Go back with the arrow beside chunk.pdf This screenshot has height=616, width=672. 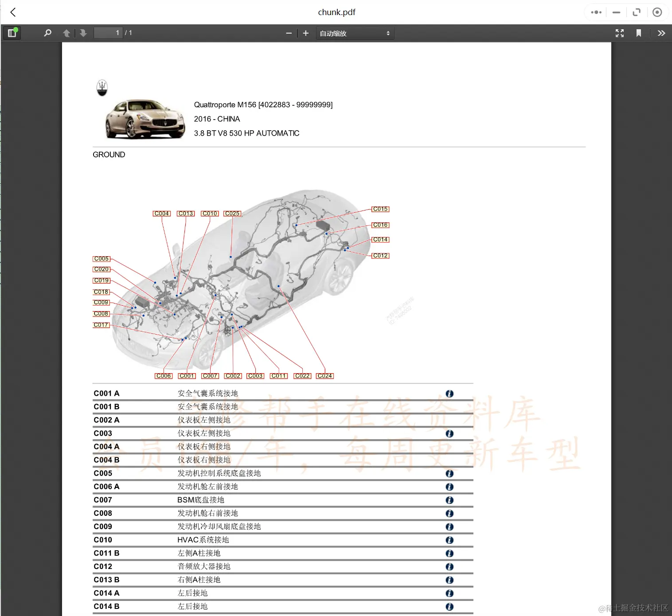point(13,12)
